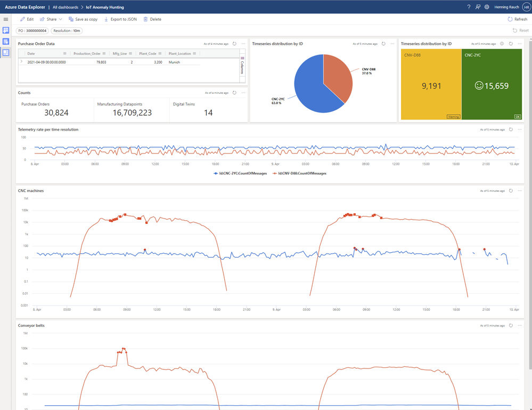Image resolution: width=532 pixels, height=410 pixels.
Task: Open the Columns side panel
Action: 242,65
